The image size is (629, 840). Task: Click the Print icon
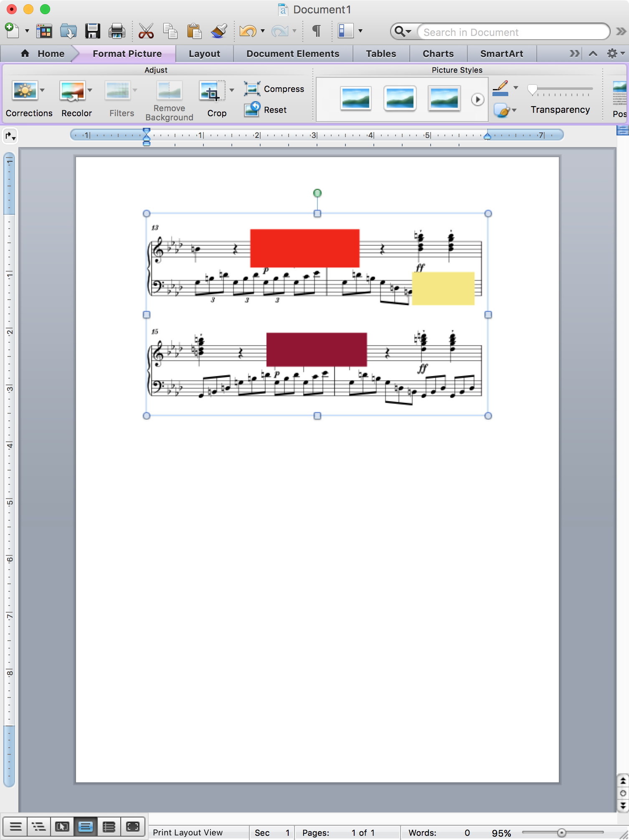click(117, 31)
